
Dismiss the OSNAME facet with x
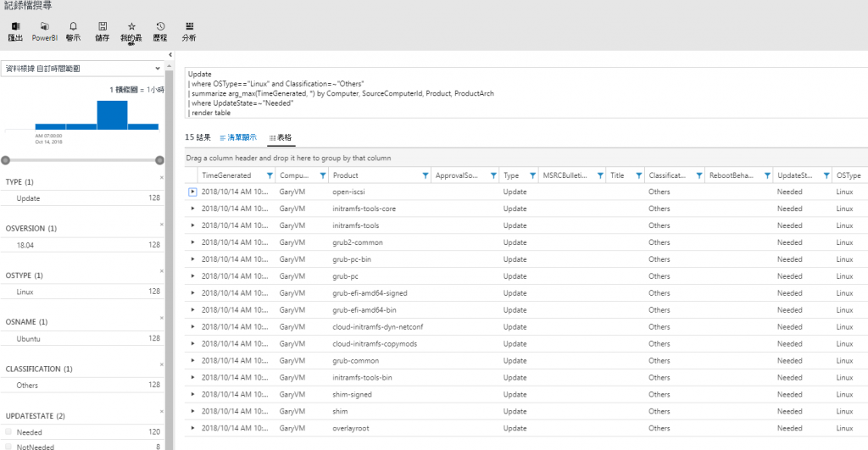pyautogui.click(x=162, y=318)
